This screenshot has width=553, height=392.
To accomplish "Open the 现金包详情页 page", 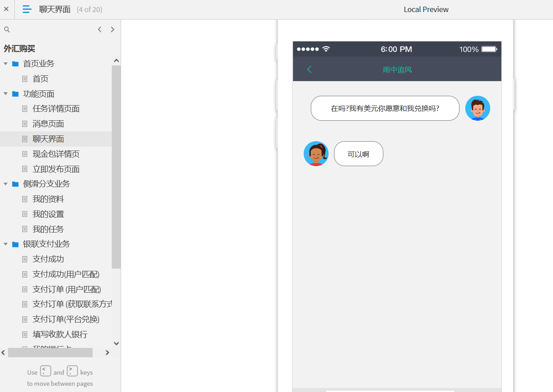I will point(56,154).
